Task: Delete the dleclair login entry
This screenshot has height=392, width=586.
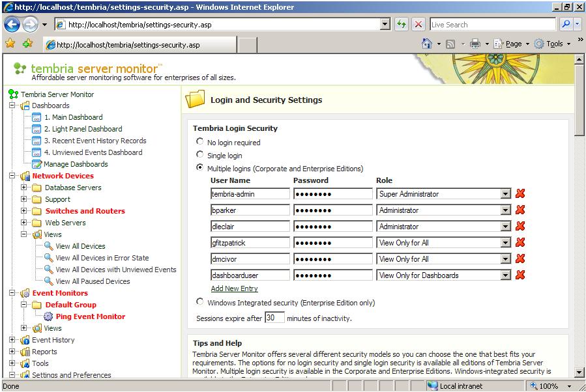Action: [520, 226]
